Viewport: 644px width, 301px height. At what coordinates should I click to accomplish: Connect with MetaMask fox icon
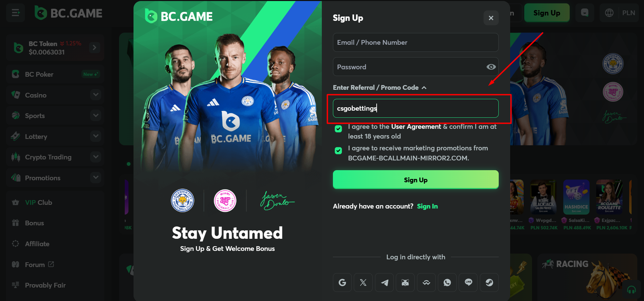click(x=405, y=283)
